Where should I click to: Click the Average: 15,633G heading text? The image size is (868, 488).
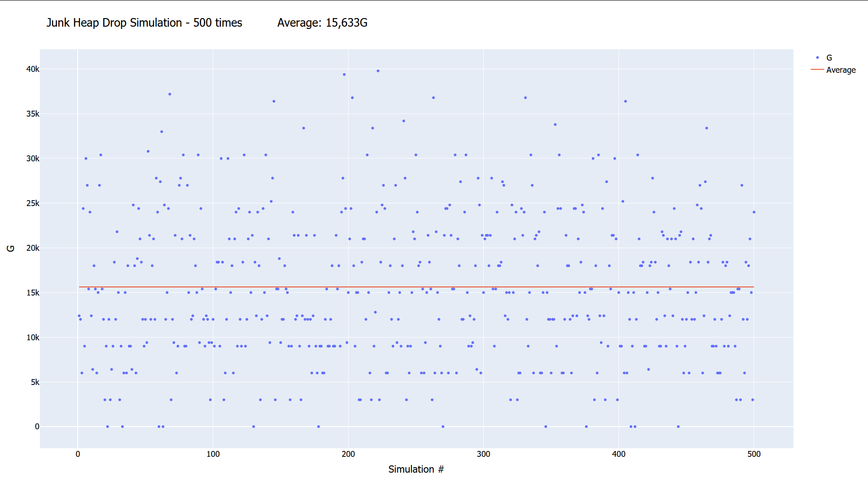(322, 23)
